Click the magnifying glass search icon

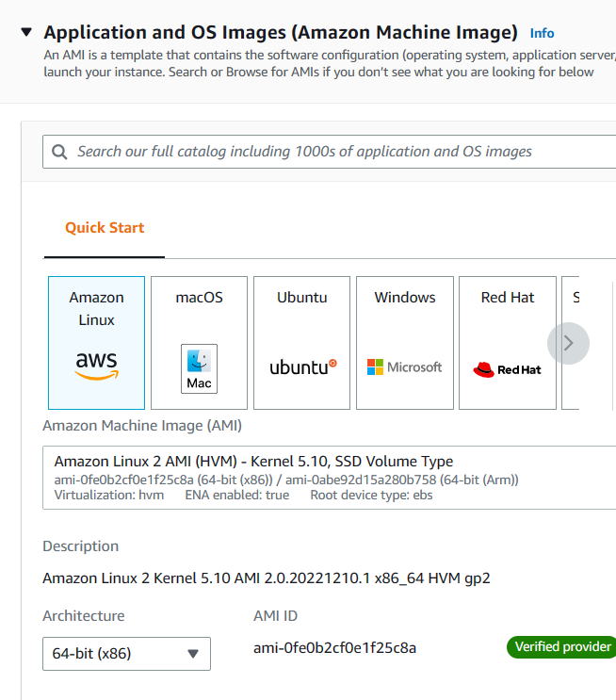(x=59, y=152)
